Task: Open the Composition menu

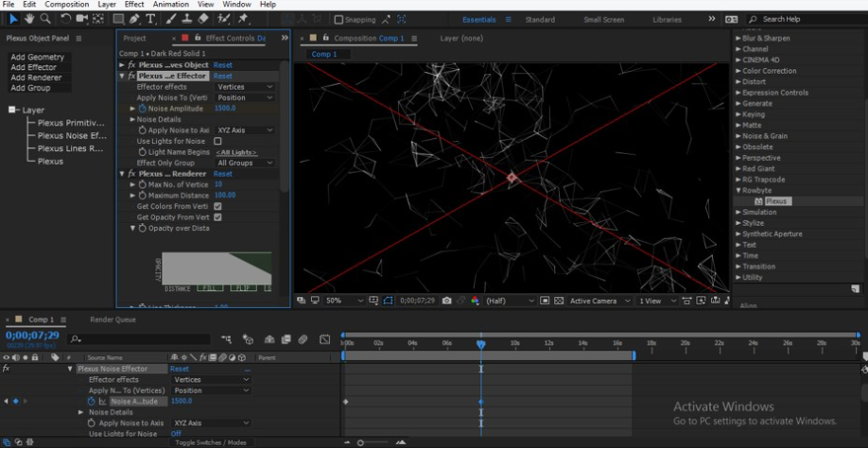Action: point(67,5)
